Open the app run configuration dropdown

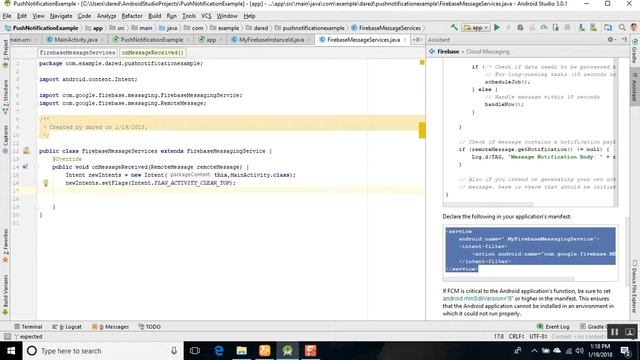coord(476,28)
